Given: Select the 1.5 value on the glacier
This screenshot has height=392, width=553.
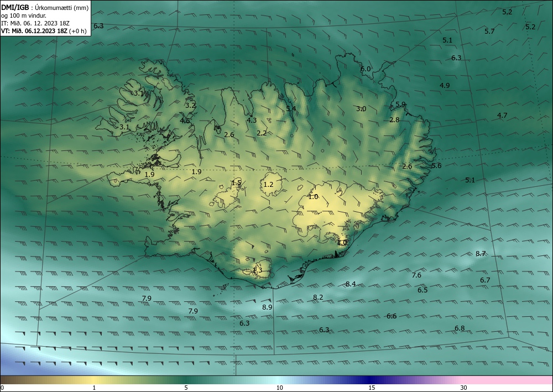Looking at the screenshot, I should [x=236, y=183].
